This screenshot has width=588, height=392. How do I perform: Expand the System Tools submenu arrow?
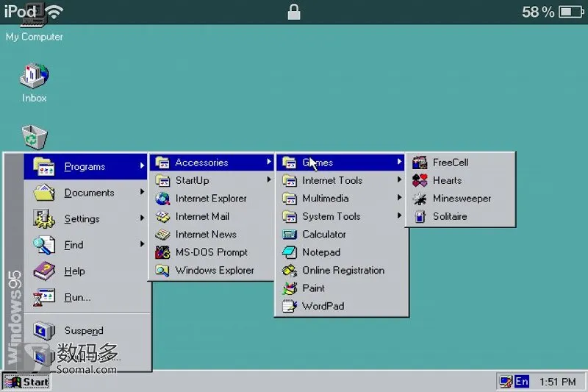click(399, 215)
